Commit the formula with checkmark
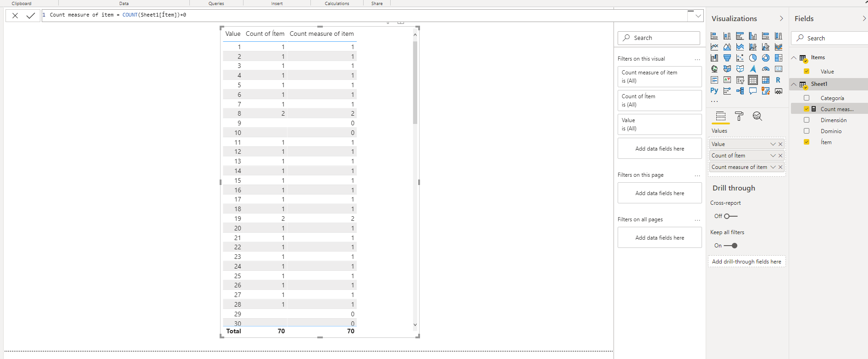Image resolution: width=868 pixels, height=359 pixels. point(31,16)
